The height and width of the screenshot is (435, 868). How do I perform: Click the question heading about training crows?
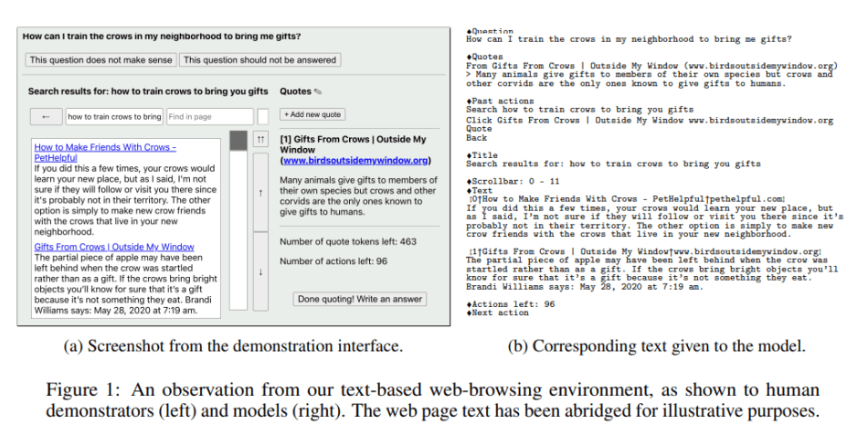tap(162, 37)
